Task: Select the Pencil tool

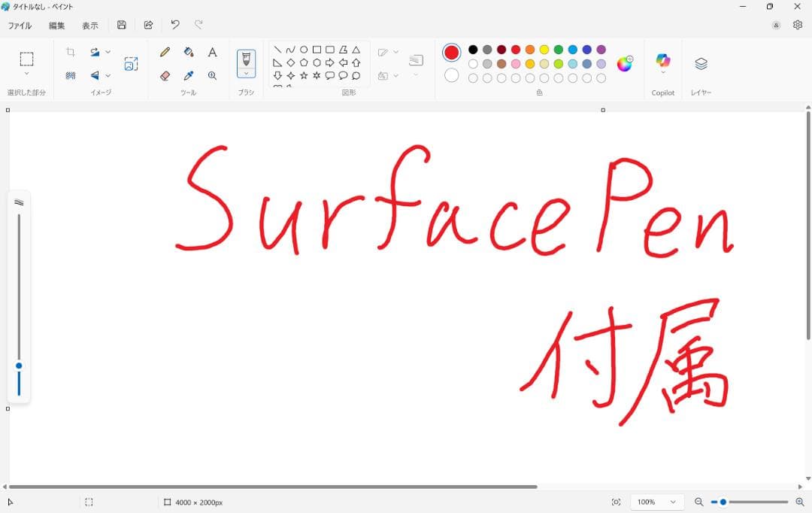Action: (x=165, y=52)
